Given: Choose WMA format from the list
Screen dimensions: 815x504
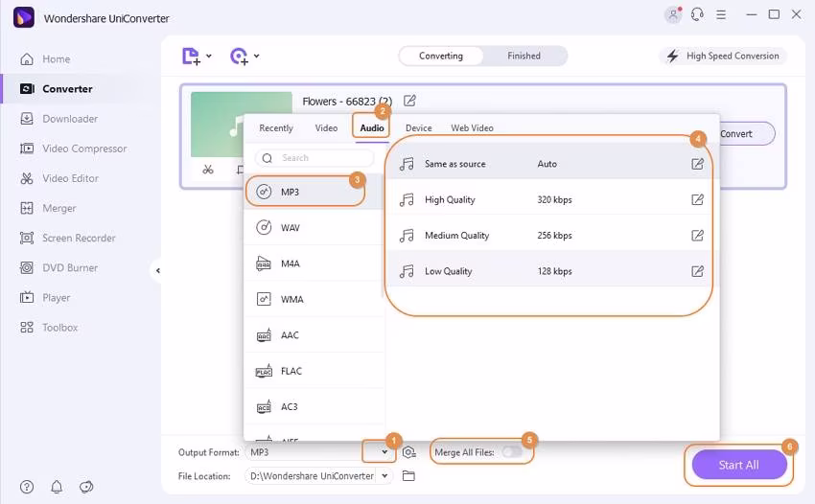Looking at the screenshot, I should click(314, 299).
